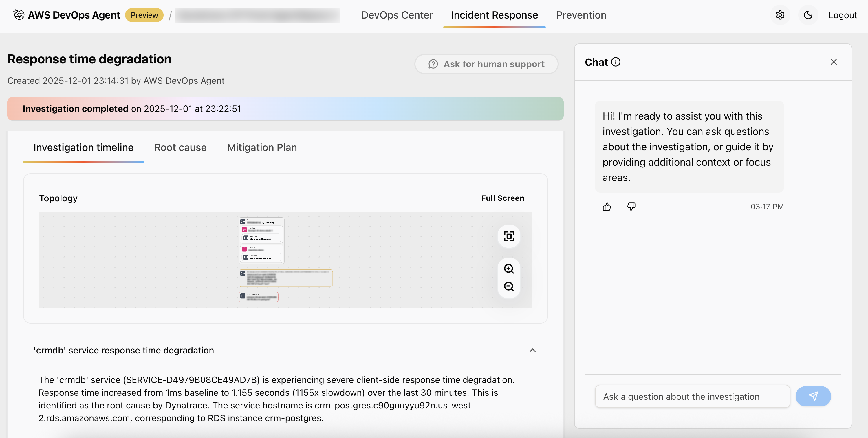868x438 pixels.
Task: Click the settings gear icon
Action: (780, 15)
